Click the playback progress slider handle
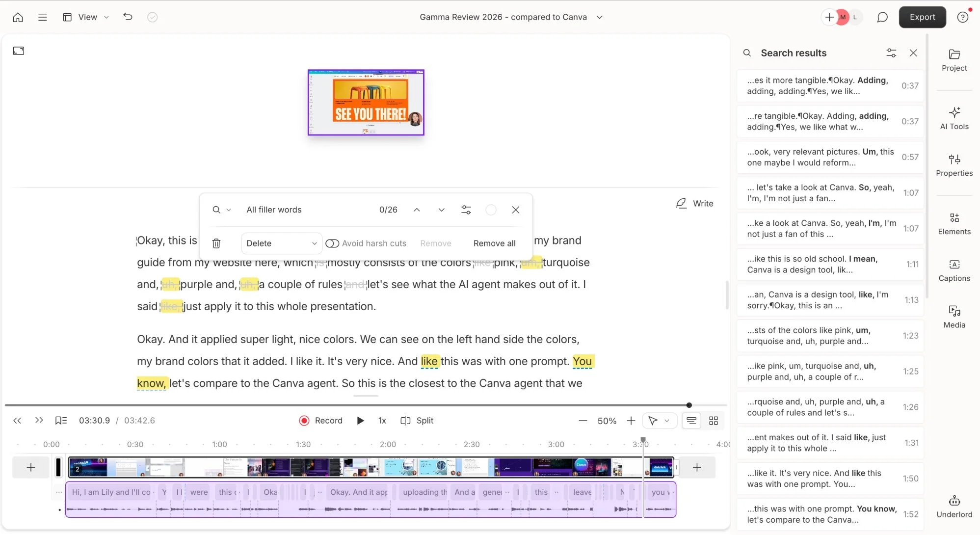Image resolution: width=980 pixels, height=535 pixels. point(689,405)
